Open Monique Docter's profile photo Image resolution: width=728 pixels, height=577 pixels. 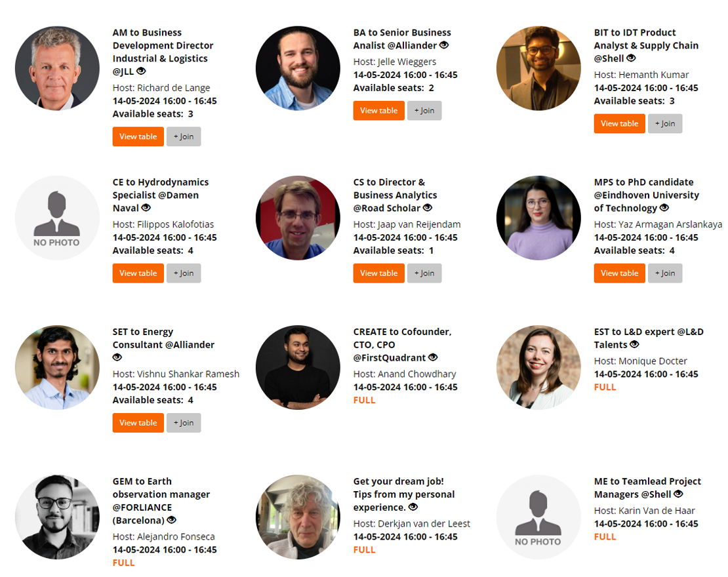click(538, 367)
